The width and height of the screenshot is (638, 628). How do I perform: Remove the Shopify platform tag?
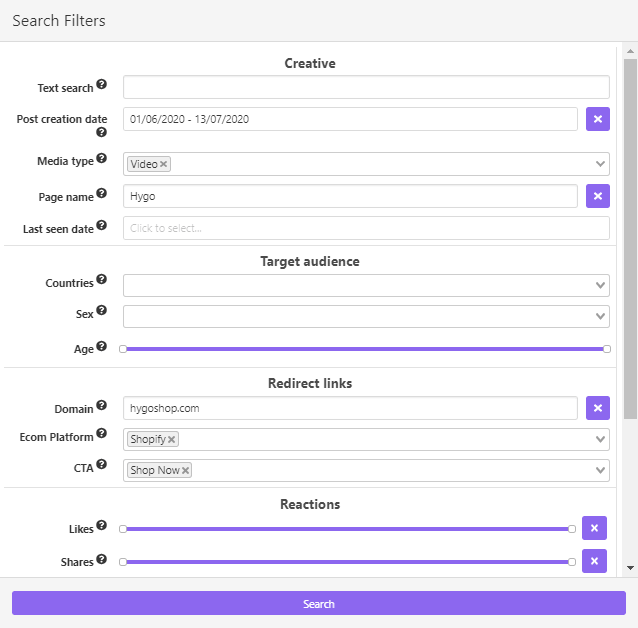(x=172, y=440)
